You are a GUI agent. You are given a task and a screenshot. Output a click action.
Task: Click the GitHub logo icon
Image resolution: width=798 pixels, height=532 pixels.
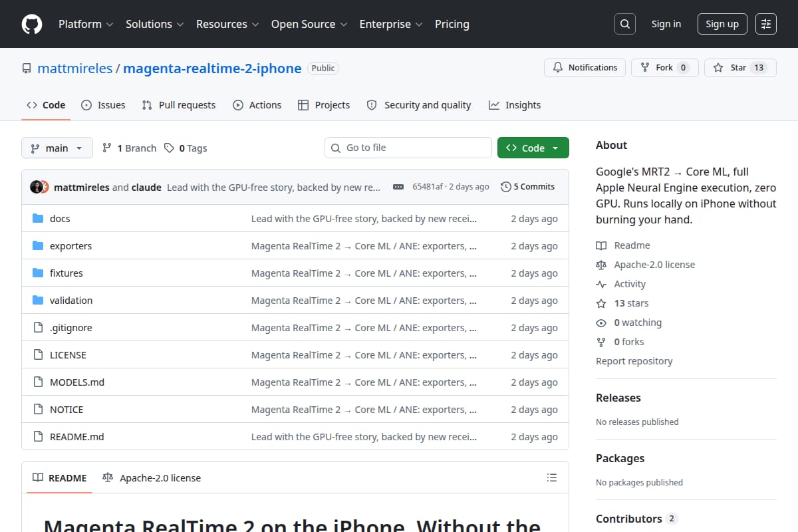(x=32, y=24)
